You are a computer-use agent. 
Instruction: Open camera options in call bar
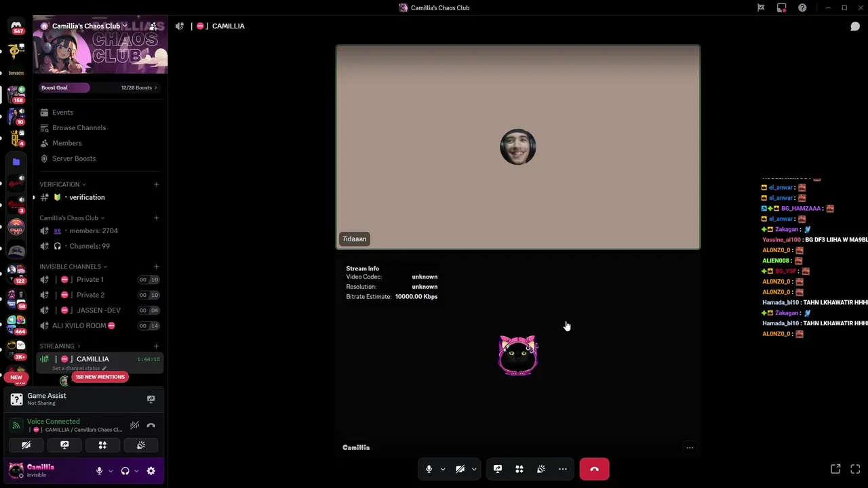pos(474,469)
